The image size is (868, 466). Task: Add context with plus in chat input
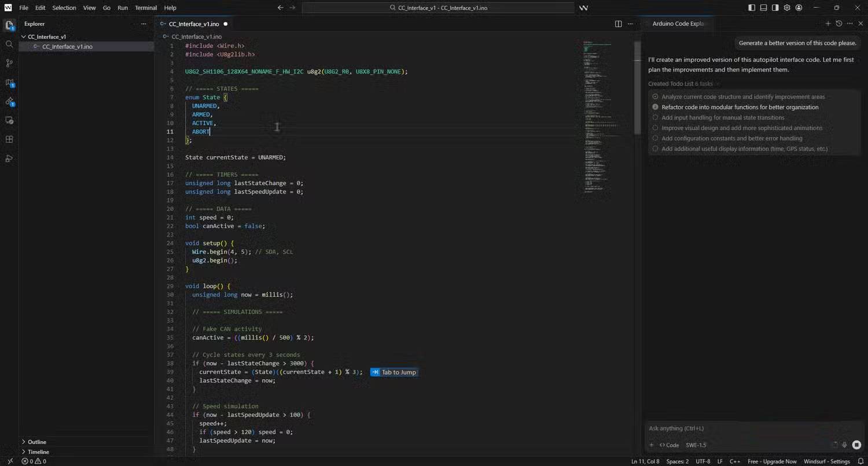coord(652,445)
